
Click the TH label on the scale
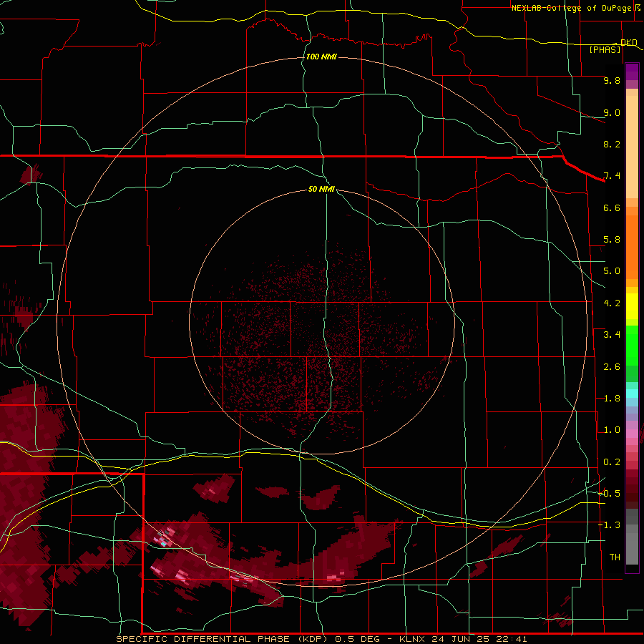615,557
